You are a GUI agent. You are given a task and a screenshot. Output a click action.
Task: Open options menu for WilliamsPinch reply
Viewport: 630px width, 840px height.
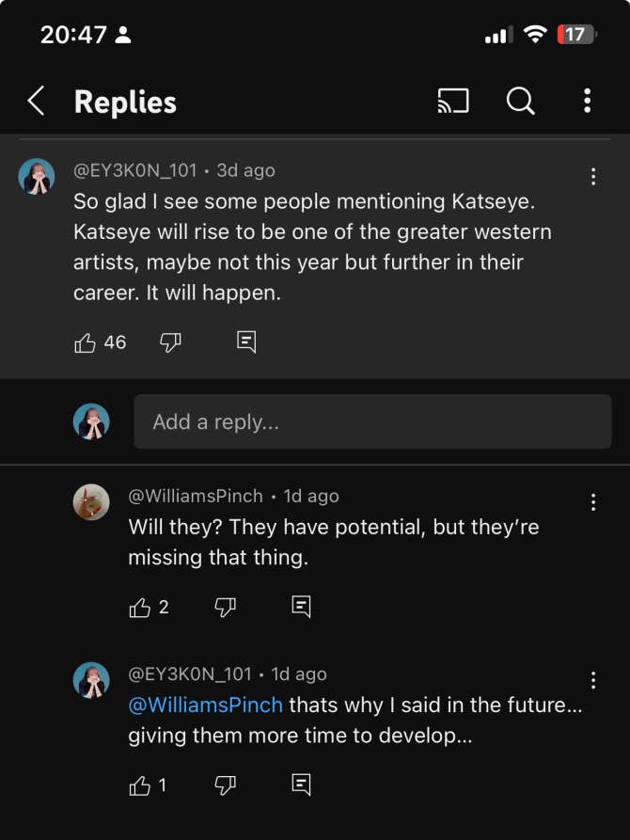[593, 502]
